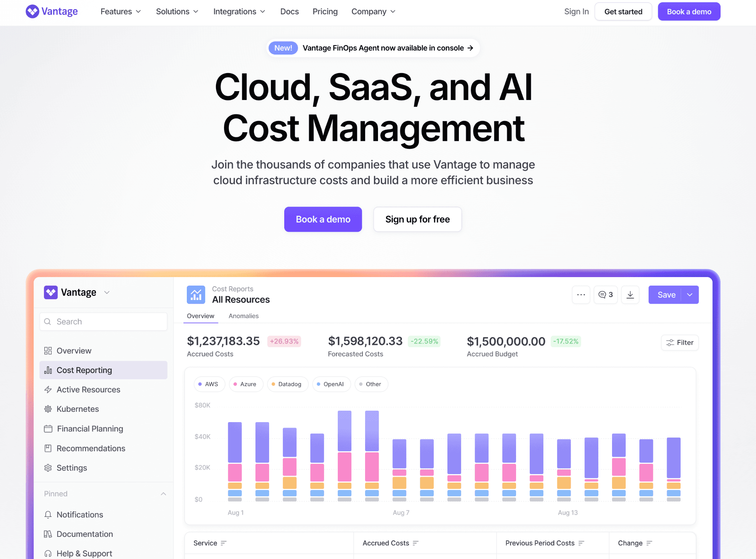Open the Docs navigation item
Screen dimensions: 756x559
[289, 11]
